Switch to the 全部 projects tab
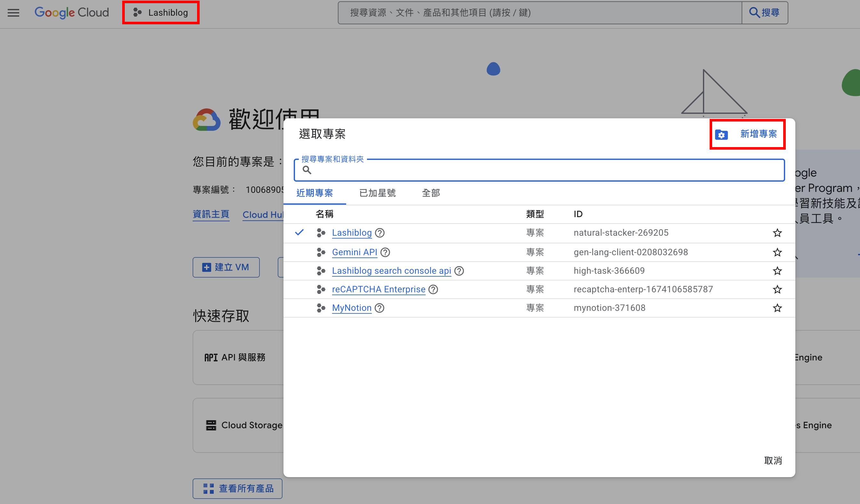This screenshot has height=504, width=860. [431, 193]
